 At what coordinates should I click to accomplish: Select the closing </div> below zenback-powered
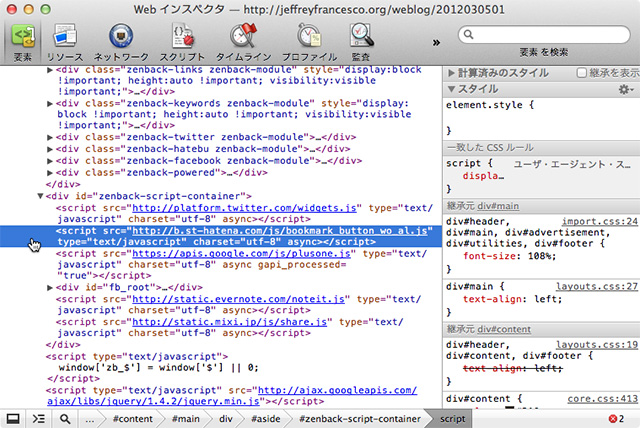click(63, 184)
